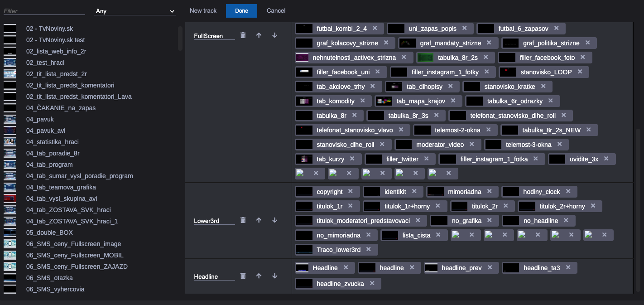Image resolution: width=644 pixels, height=305 pixels.
Task: Create a New track
Action: pos(203,11)
